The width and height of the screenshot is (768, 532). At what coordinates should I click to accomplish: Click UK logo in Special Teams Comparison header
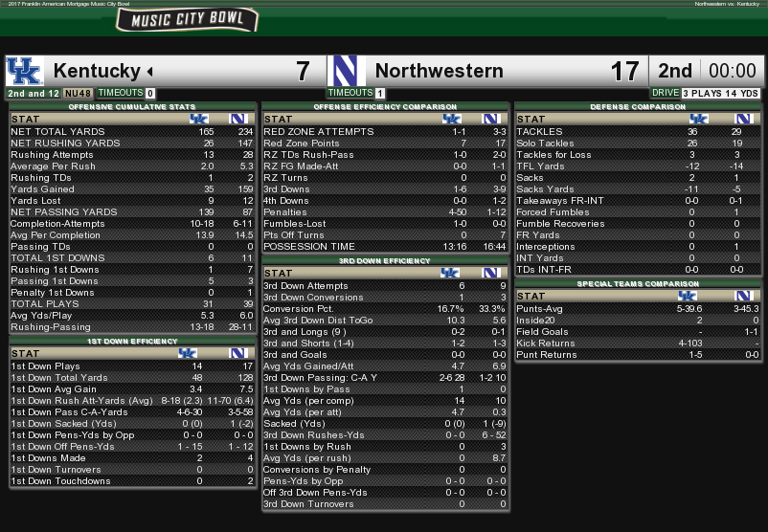click(688, 296)
